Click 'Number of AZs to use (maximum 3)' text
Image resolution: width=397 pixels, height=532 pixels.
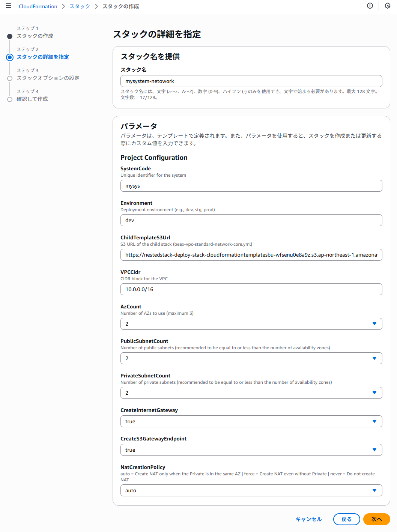click(x=157, y=313)
